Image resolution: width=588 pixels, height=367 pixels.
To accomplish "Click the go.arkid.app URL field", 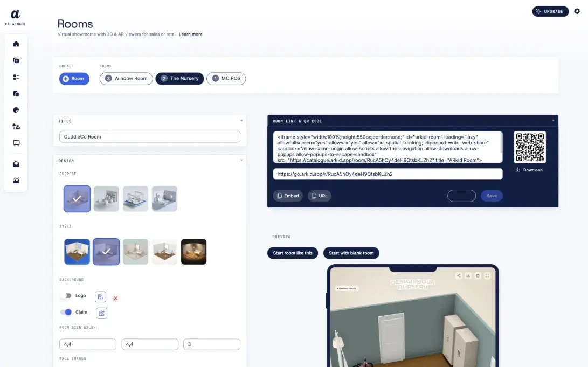I will pyautogui.click(x=388, y=174).
